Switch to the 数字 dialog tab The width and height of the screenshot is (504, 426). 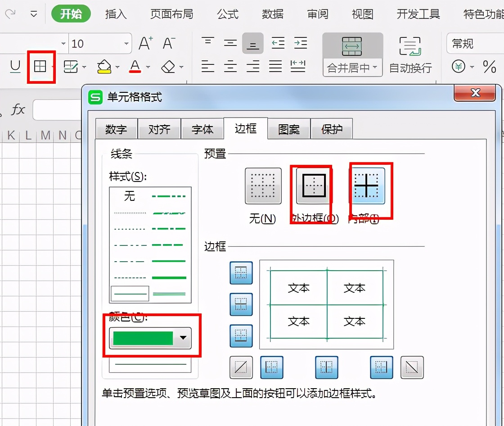coord(116,129)
